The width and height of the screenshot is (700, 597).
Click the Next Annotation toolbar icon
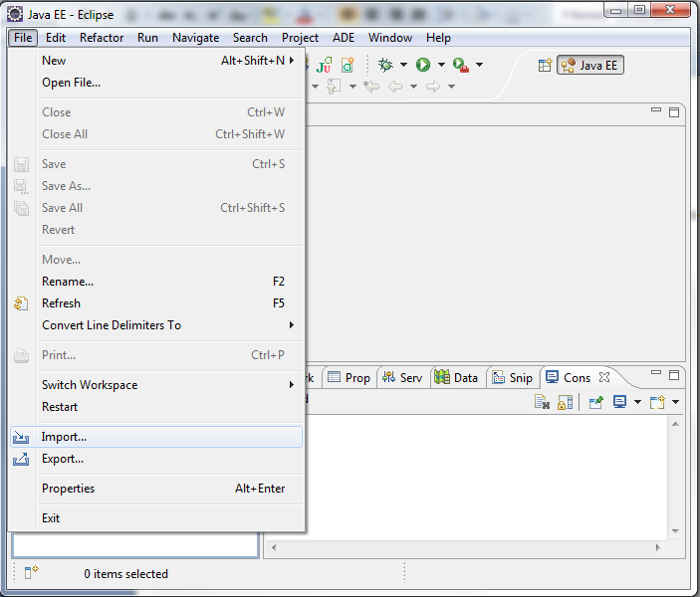point(333,87)
